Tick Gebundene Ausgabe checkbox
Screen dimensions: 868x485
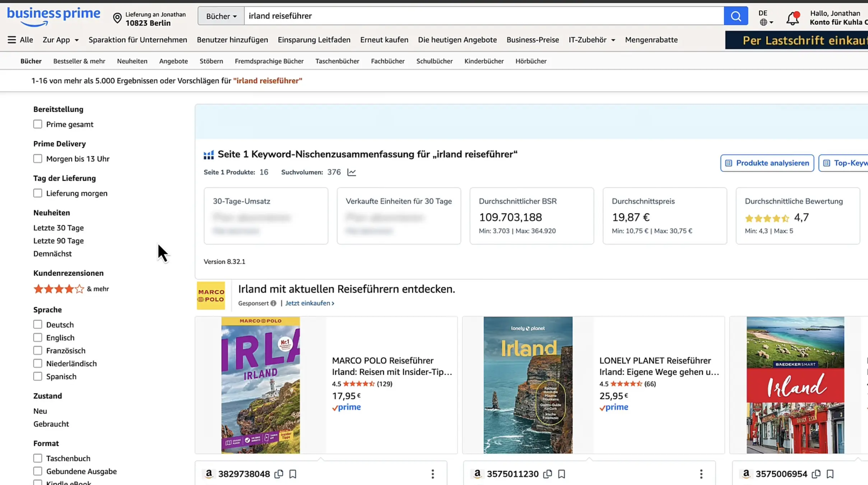tap(38, 471)
